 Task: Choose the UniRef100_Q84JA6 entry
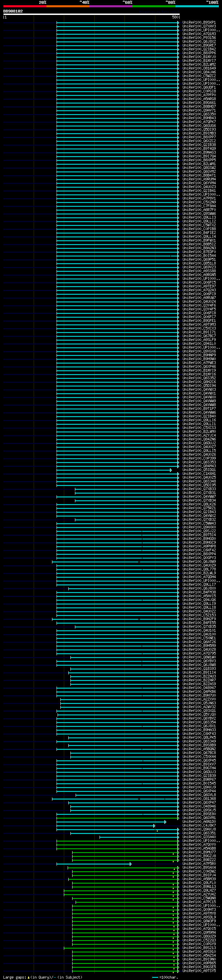pyautogui.click(x=199, y=72)
